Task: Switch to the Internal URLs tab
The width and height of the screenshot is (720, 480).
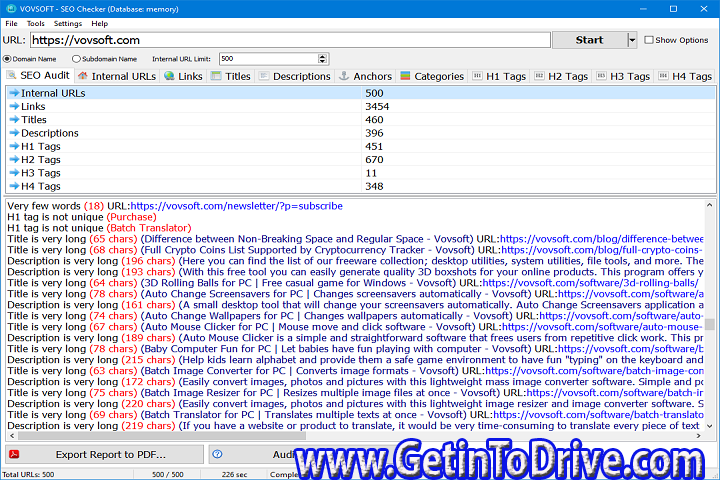Action: tap(117, 76)
